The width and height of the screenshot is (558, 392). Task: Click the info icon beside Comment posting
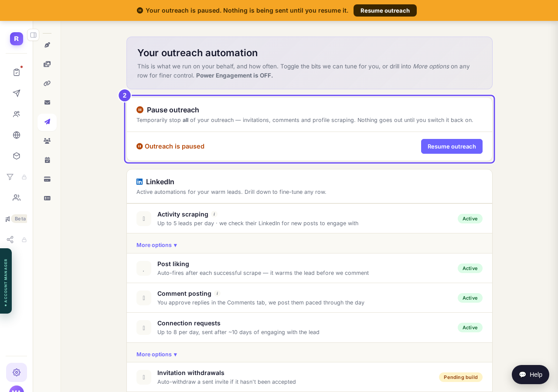tap(217, 294)
